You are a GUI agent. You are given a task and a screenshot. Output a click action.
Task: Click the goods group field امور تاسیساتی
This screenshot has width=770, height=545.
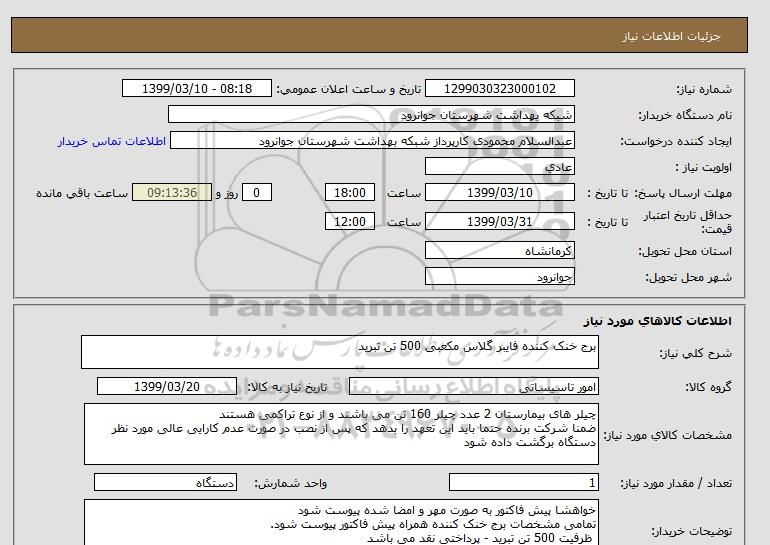pyautogui.click(x=474, y=387)
